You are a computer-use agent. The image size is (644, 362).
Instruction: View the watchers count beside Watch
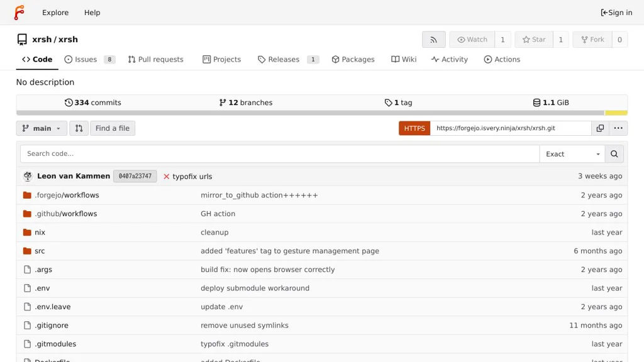(502, 40)
